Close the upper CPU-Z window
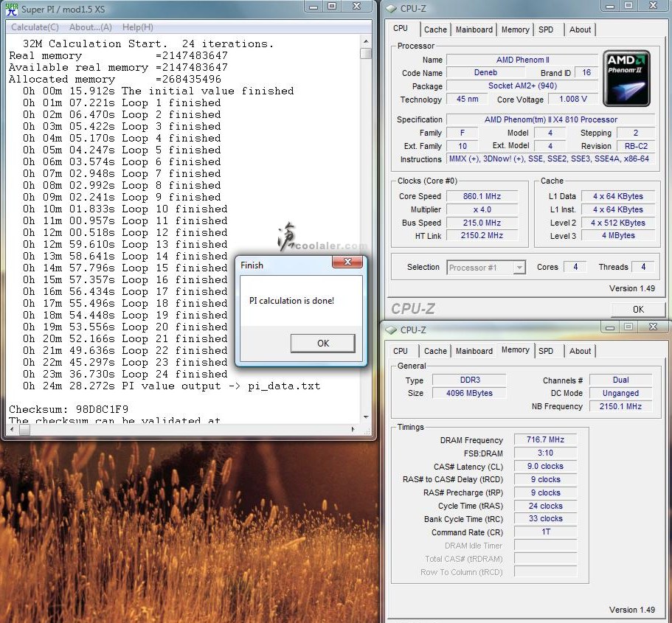Viewport: 672px width, 623px height. pyautogui.click(x=653, y=6)
